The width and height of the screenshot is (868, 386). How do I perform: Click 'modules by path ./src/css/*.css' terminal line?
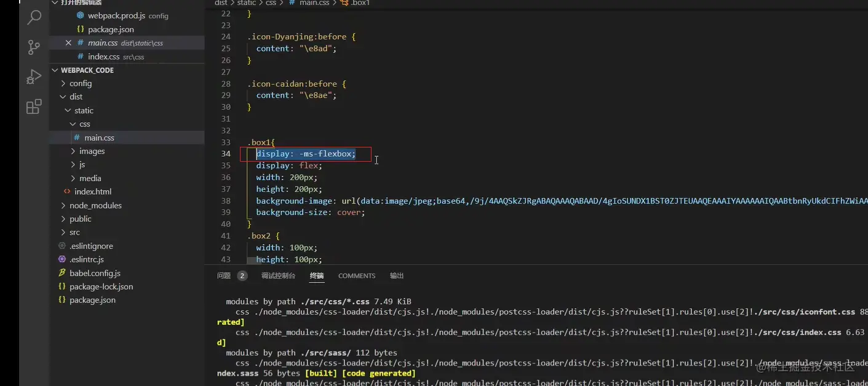click(319, 302)
